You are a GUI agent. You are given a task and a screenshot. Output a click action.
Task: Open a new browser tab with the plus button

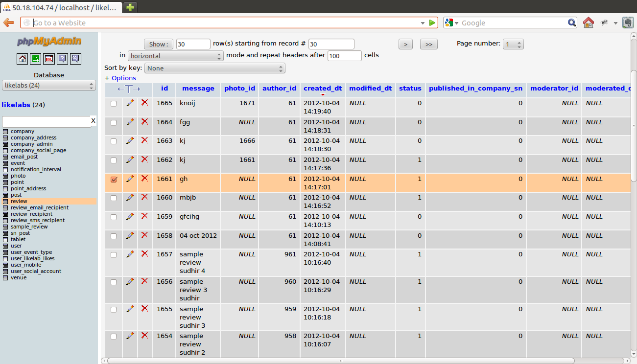click(130, 7)
